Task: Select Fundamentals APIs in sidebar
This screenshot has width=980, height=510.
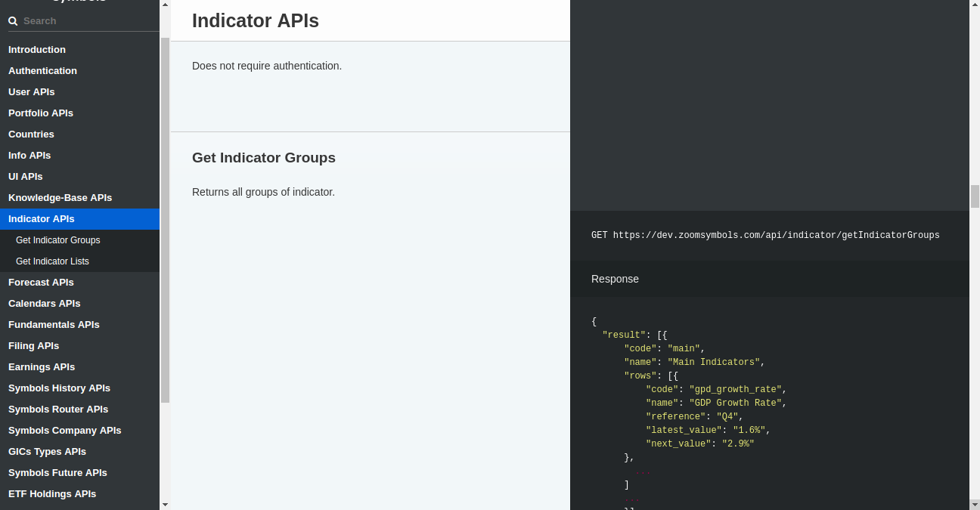Action: click(x=54, y=325)
